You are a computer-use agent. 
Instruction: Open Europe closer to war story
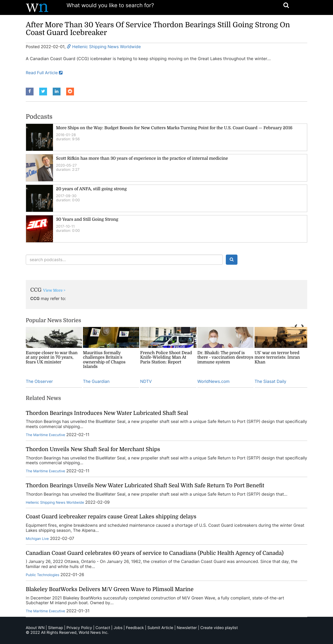coord(52,357)
